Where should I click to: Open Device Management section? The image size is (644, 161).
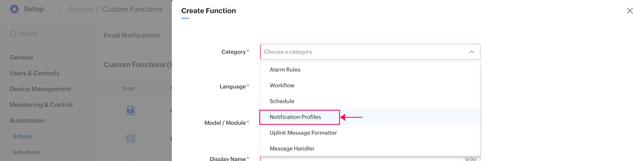[40, 89]
